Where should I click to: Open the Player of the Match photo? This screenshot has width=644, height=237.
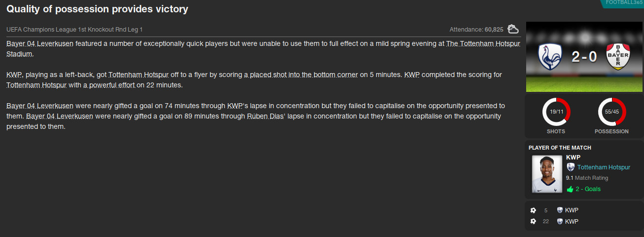pyautogui.click(x=547, y=174)
